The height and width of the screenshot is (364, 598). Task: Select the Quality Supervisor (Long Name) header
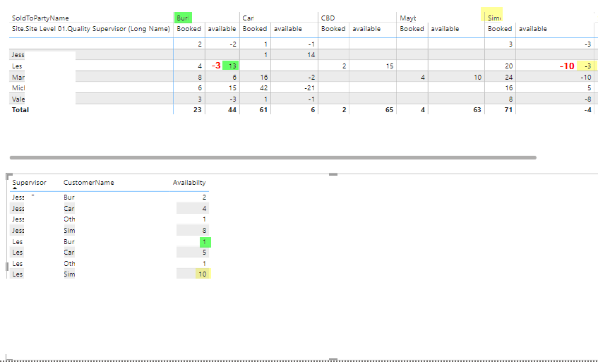pyautogui.click(x=91, y=29)
